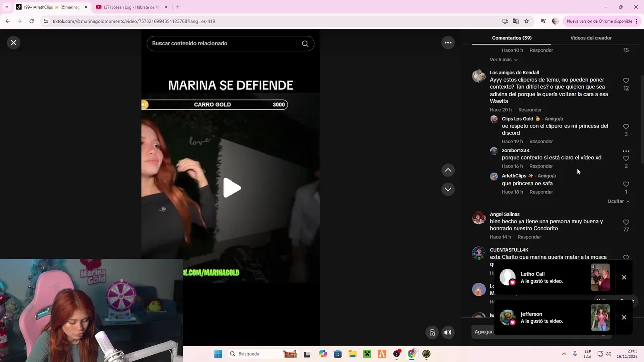Click the translate page icon
644x362 pixels.
click(x=516, y=21)
